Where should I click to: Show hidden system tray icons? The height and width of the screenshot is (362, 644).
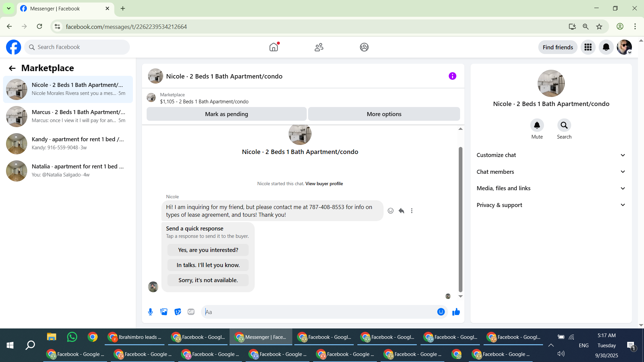click(x=551, y=345)
